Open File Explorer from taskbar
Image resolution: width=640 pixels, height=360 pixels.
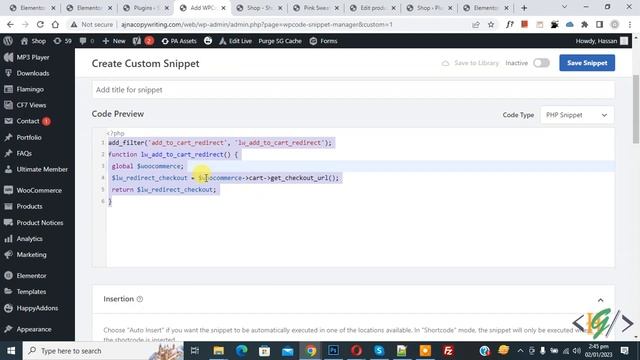218,351
